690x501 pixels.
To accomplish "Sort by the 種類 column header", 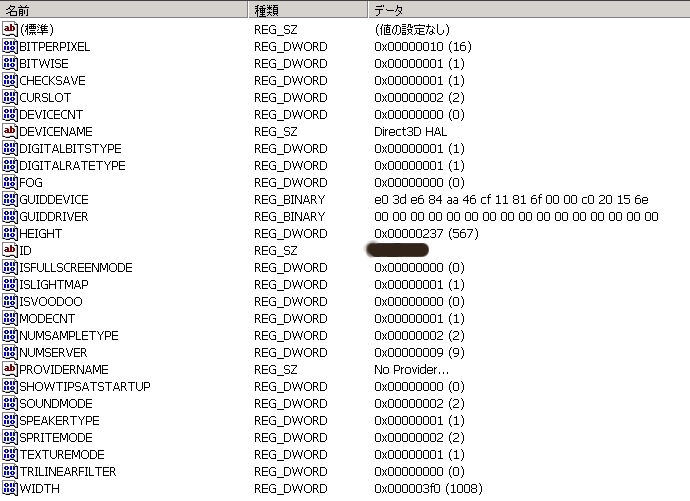I will (x=307, y=10).
